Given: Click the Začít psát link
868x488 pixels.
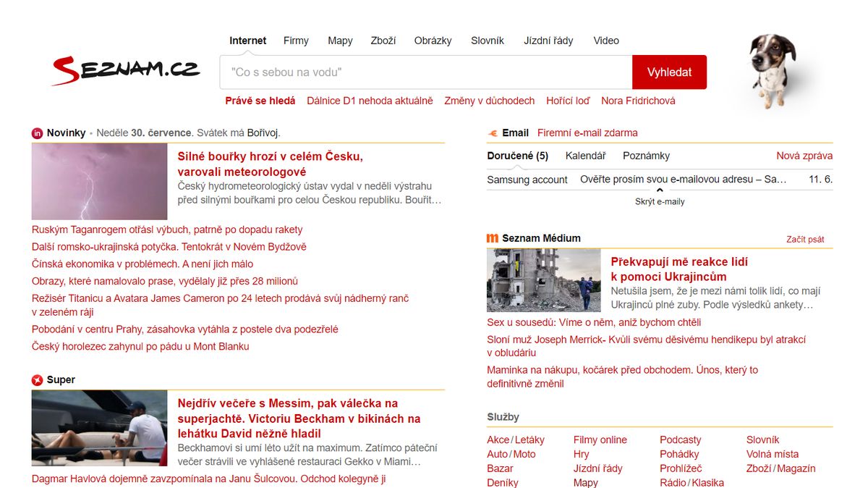Looking at the screenshot, I should (x=805, y=239).
